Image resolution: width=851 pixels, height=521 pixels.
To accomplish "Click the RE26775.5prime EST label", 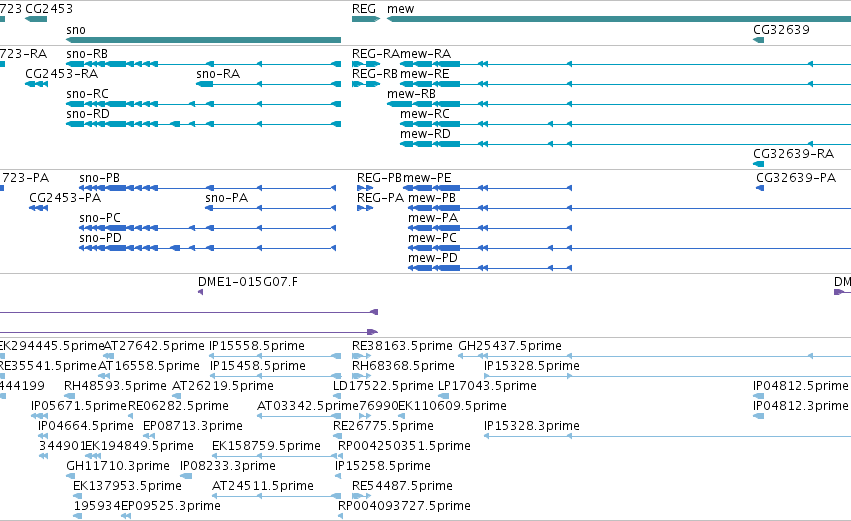I will click(x=383, y=427).
